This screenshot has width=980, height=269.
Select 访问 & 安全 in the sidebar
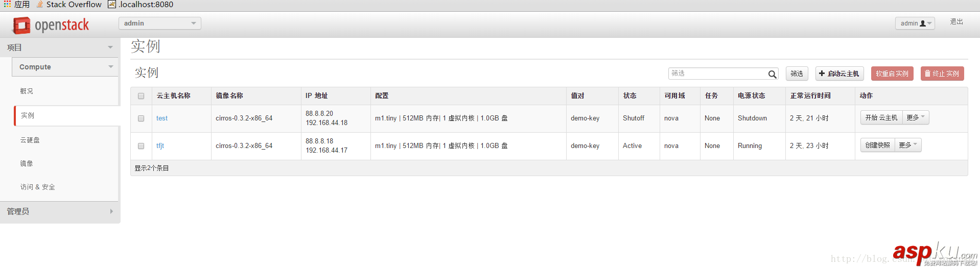coord(37,187)
